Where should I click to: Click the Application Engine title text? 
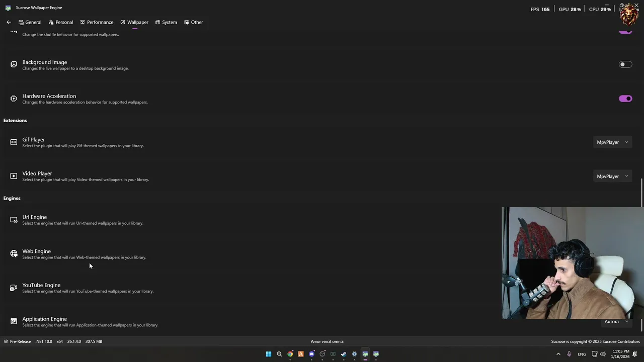click(x=44, y=319)
